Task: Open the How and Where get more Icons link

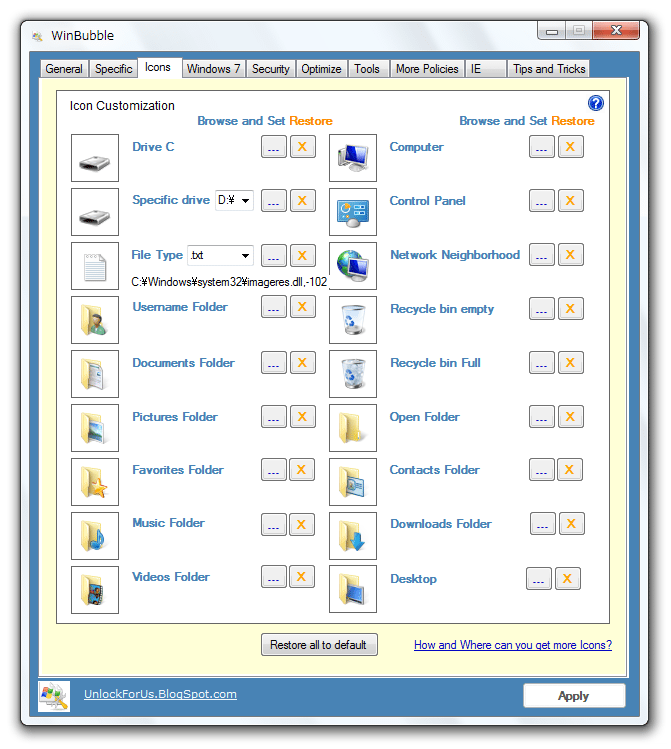Action: point(513,645)
